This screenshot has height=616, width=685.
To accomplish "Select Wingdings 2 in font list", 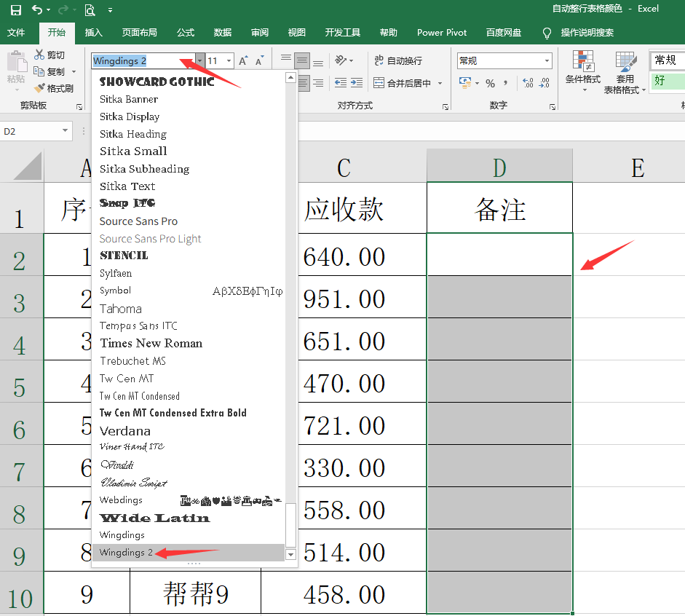I will pyautogui.click(x=189, y=552).
